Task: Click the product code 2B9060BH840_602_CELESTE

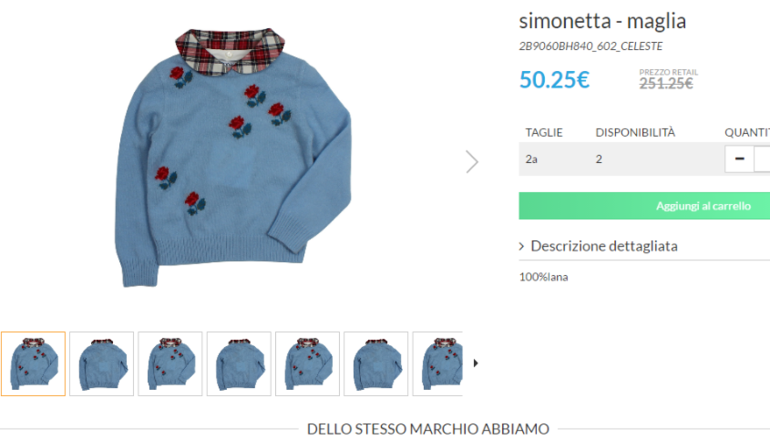Action: 591,46
